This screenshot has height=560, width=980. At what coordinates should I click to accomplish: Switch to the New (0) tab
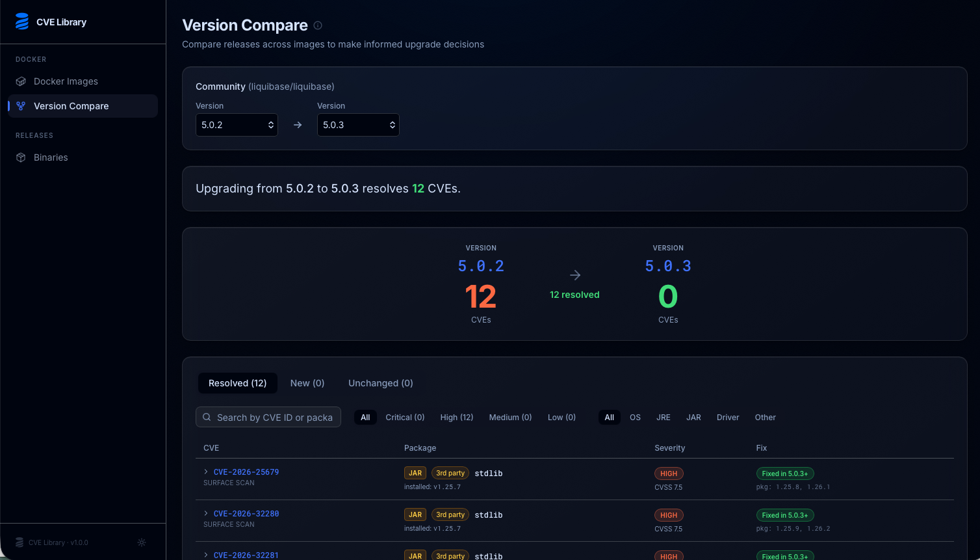pyautogui.click(x=307, y=383)
